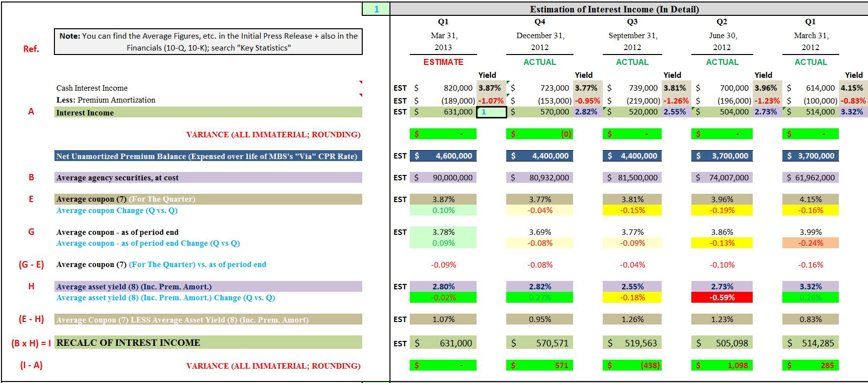Select the selected cell containing 1 in Interest Income row
868x383 pixels.
click(491, 112)
